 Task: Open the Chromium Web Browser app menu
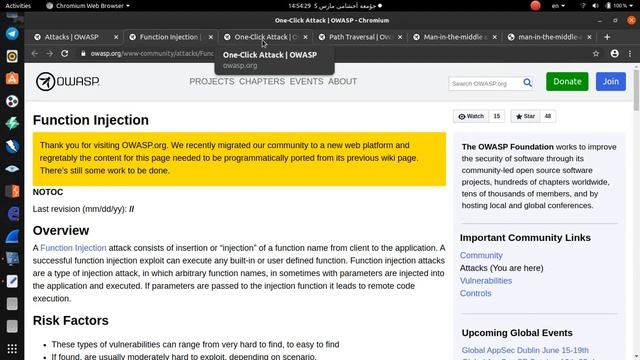88,6
